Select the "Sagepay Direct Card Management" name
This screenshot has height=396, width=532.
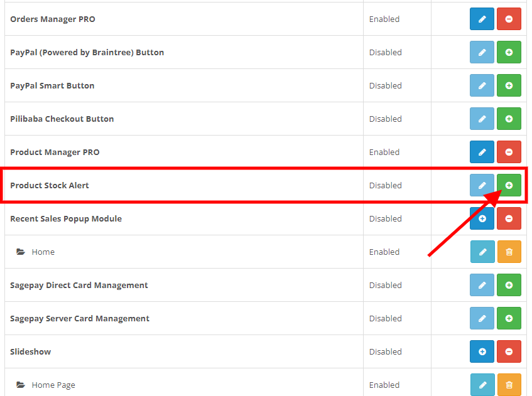tap(79, 286)
